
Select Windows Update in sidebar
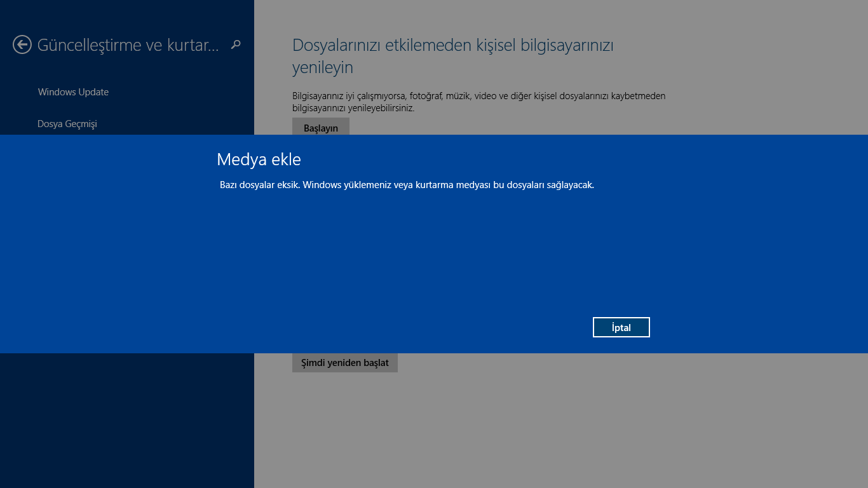click(x=73, y=92)
